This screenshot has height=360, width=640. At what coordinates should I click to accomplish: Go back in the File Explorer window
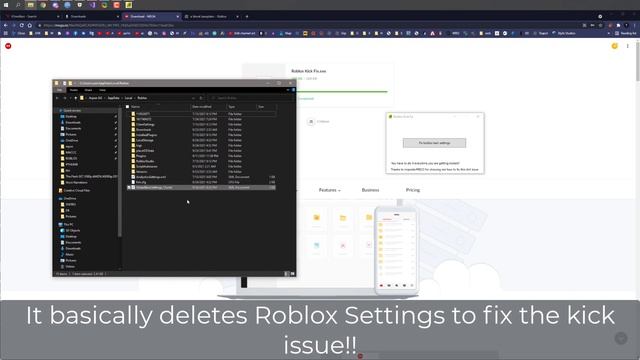(57, 98)
